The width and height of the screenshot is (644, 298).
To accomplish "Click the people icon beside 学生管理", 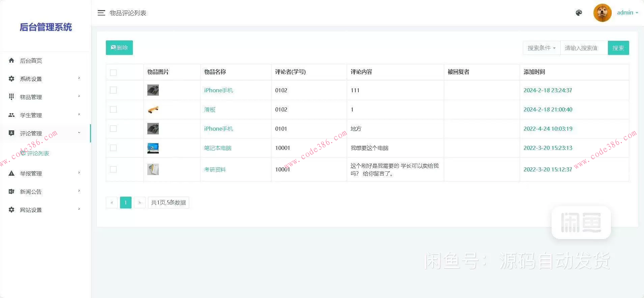I will point(11,115).
